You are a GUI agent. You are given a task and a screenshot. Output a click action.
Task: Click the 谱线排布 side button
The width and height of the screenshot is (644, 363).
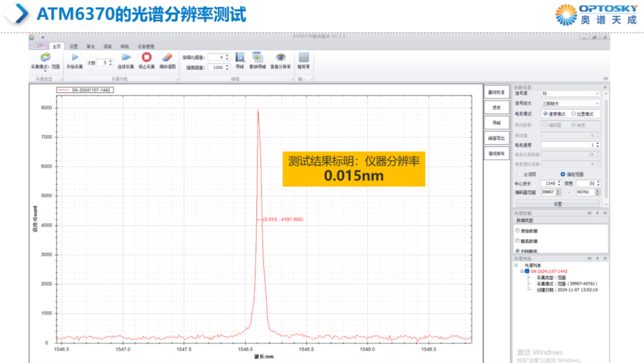coord(497,154)
